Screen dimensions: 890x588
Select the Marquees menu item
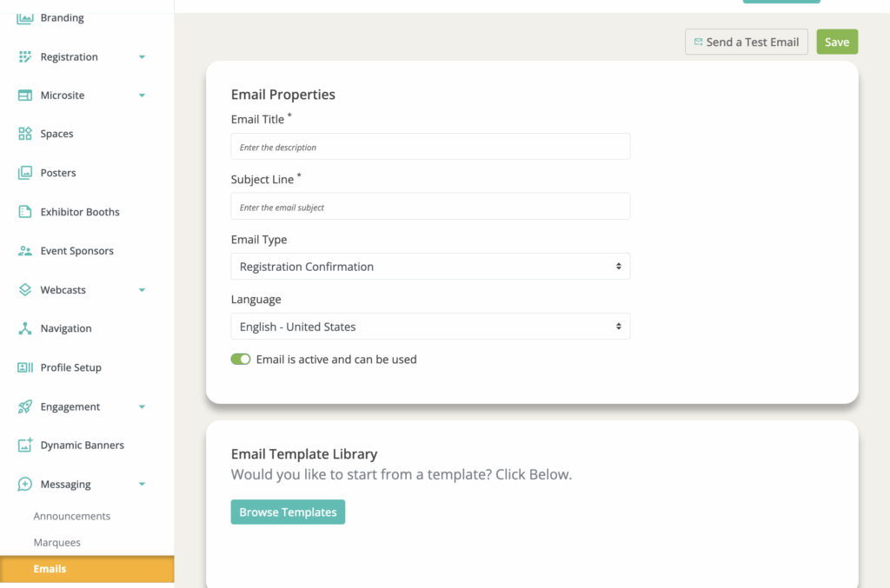(x=57, y=543)
